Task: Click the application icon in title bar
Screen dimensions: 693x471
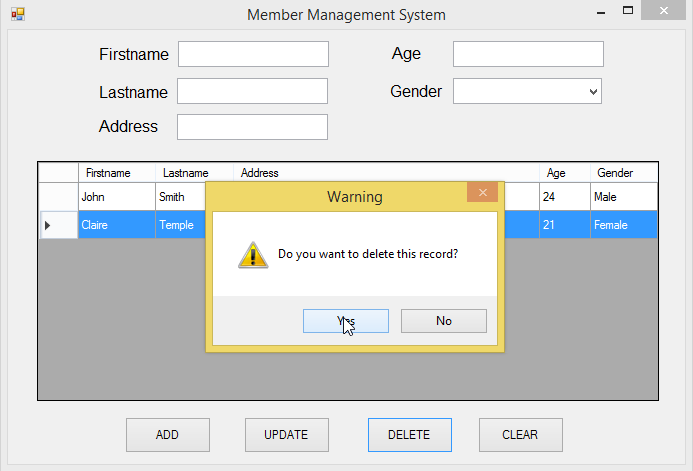Action: pyautogui.click(x=17, y=15)
